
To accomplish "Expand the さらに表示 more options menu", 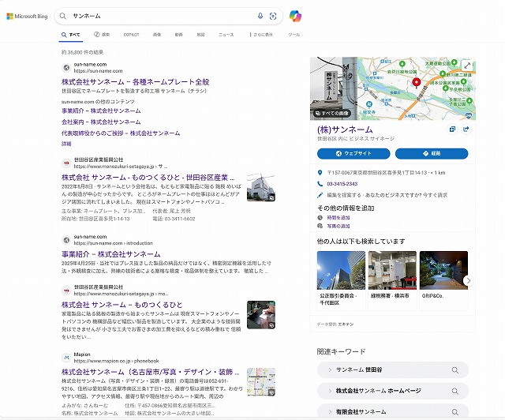I will click(x=261, y=35).
